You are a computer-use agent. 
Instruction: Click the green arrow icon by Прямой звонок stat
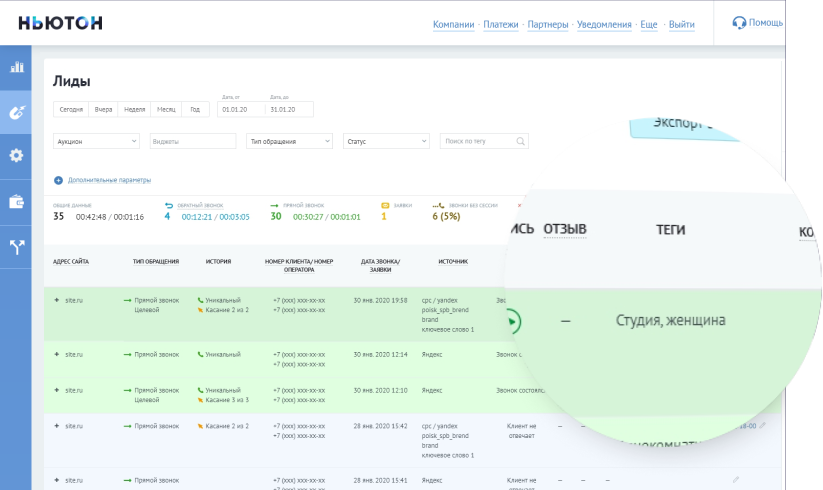[x=274, y=206]
